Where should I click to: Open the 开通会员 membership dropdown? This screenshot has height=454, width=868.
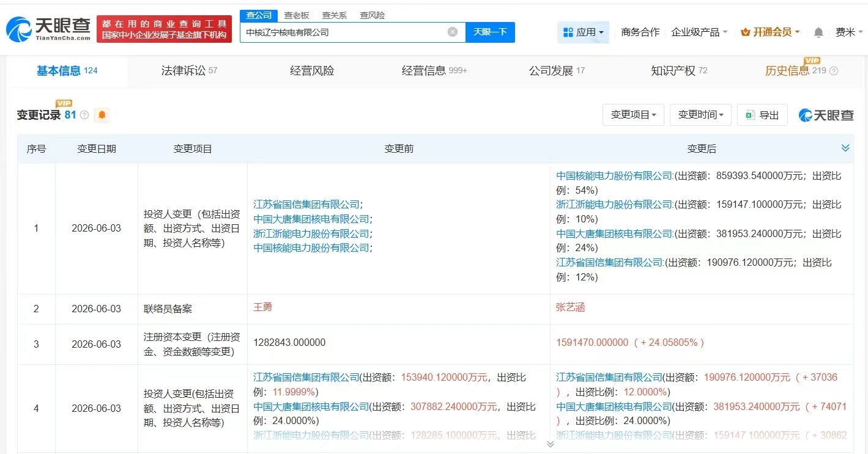click(770, 32)
